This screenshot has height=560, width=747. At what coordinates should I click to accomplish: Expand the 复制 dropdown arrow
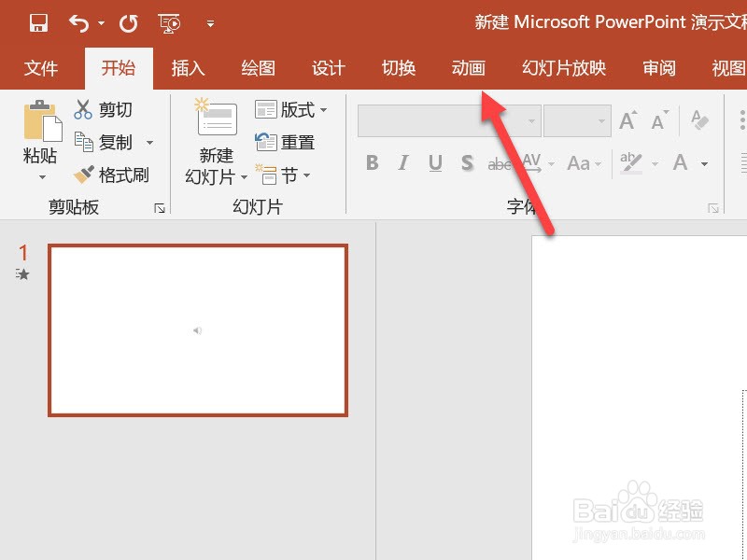point(149,143)
